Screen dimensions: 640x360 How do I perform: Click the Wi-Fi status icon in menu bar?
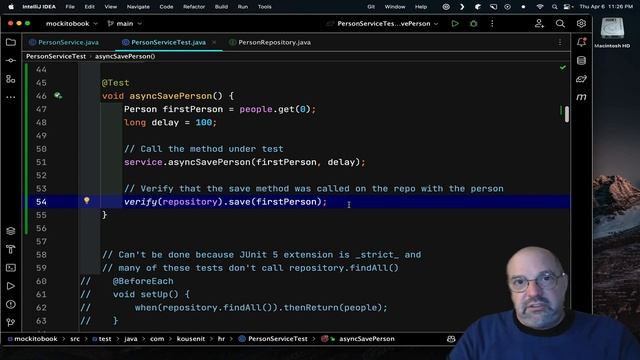coord(540,7)
